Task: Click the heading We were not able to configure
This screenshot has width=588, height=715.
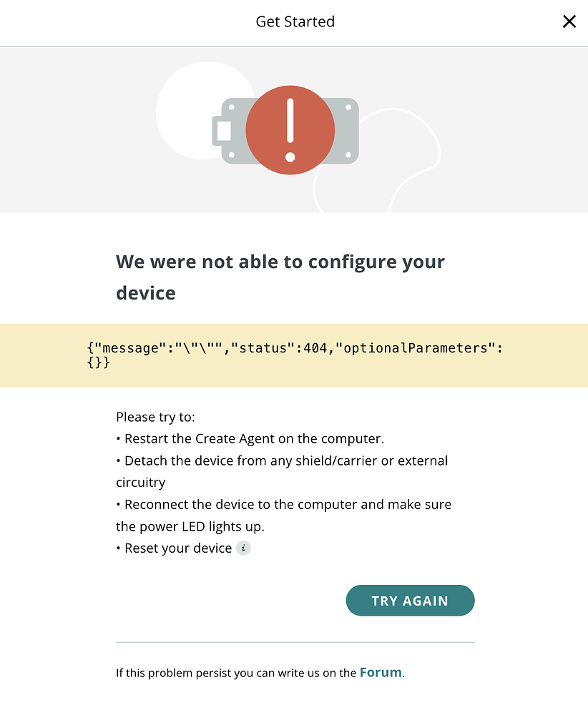Action: [x=280, y=277]
